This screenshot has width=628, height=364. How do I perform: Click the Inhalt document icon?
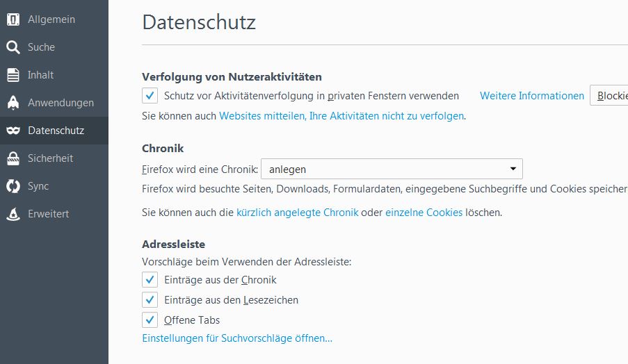13,75
